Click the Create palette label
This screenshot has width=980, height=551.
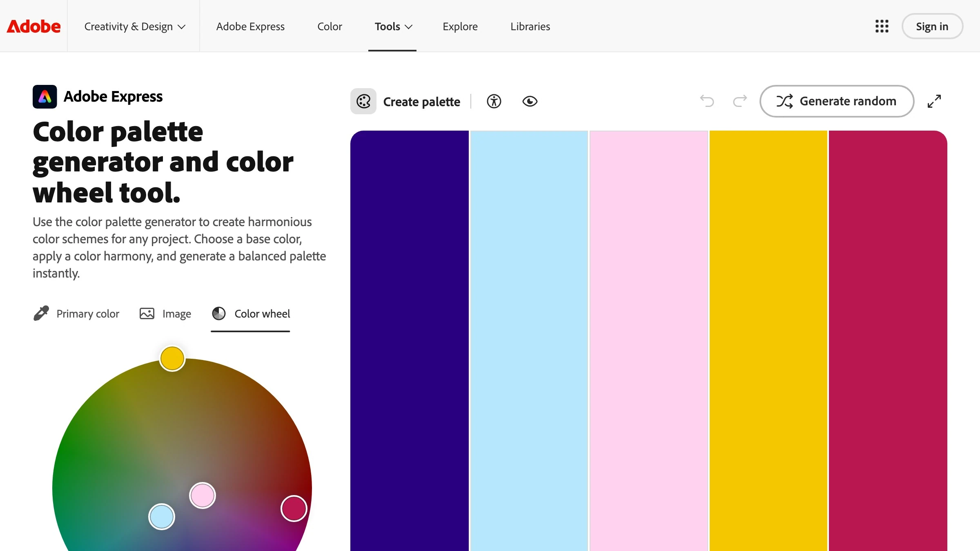(x=421, y=102)
